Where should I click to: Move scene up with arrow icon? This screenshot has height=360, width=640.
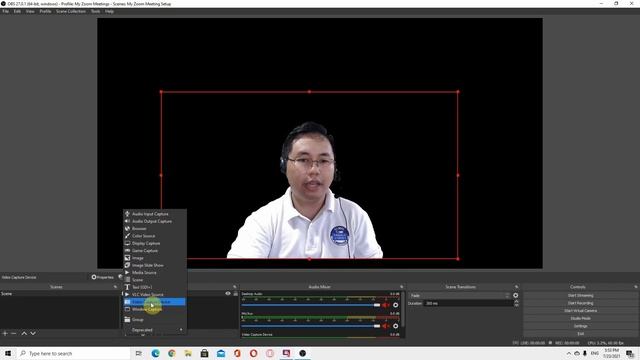(x=24, y=333)
